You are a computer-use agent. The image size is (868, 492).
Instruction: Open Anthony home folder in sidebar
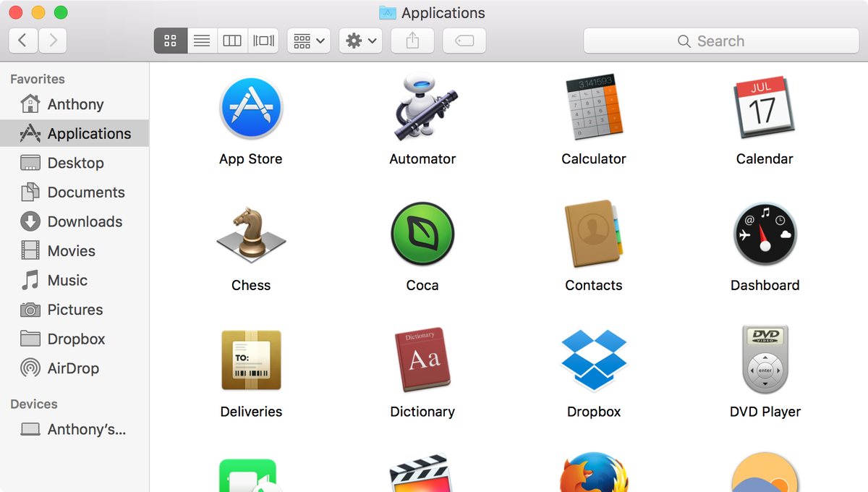75,104
